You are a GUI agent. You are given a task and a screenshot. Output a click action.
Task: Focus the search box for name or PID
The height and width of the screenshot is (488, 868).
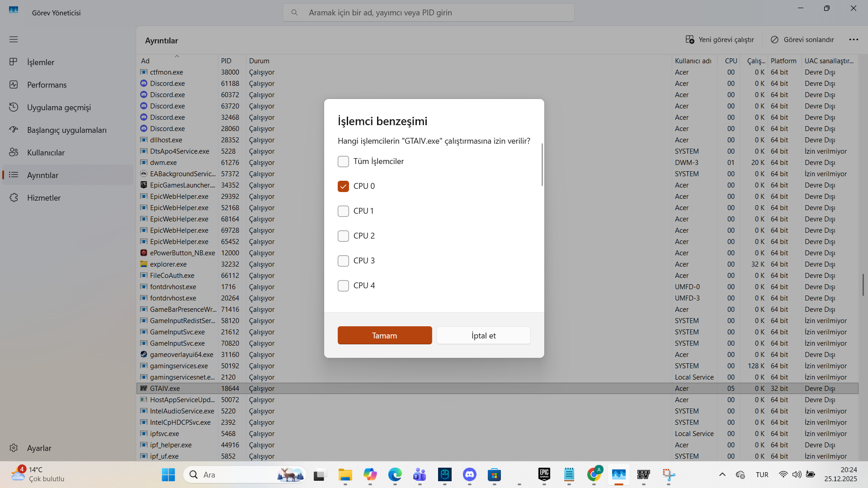[x=429, y=13]
